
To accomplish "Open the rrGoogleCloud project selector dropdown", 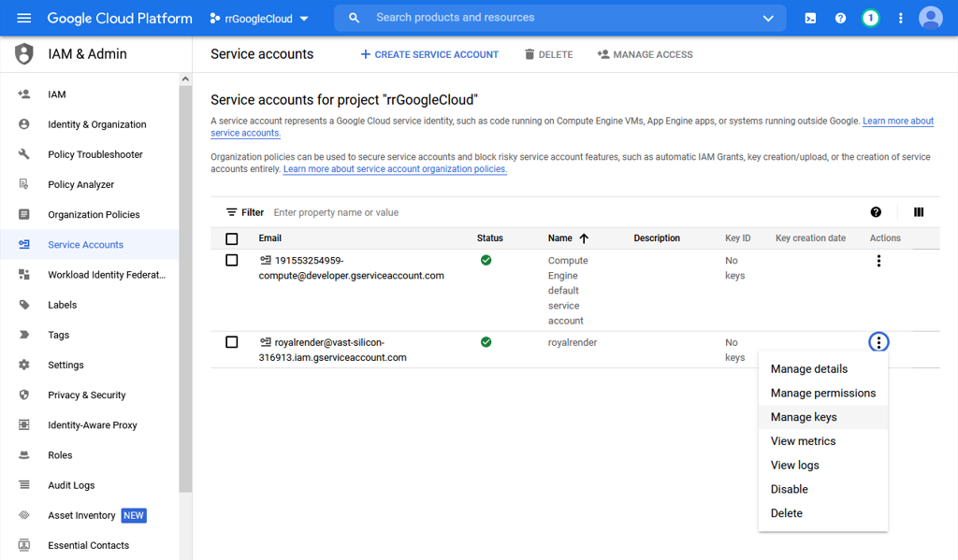I will click(x=259, y=19).
